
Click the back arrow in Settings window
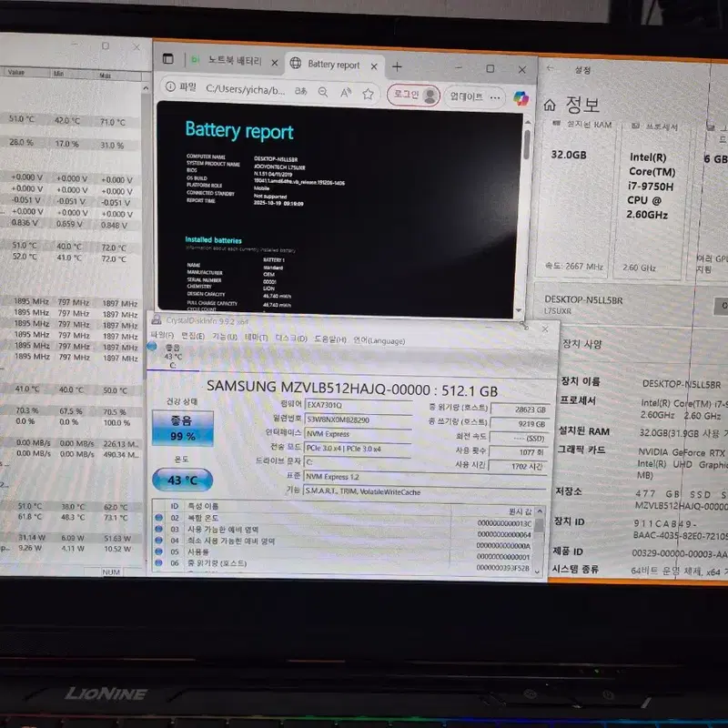point(551,68)
